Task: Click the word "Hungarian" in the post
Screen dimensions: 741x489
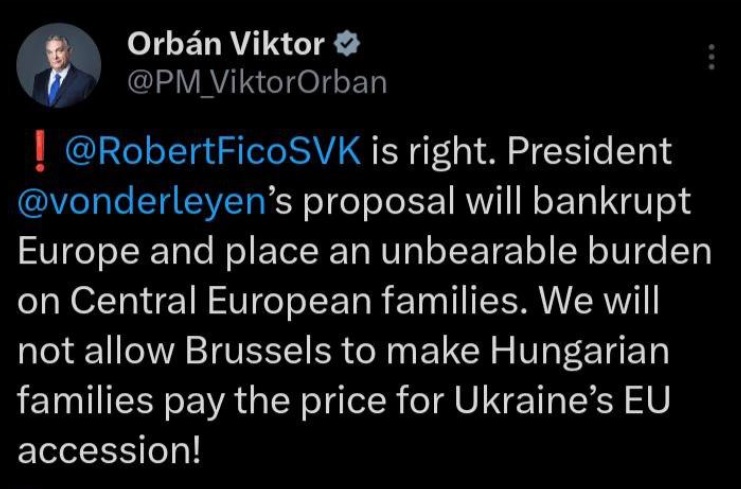Action: click(x=579, y=352)
